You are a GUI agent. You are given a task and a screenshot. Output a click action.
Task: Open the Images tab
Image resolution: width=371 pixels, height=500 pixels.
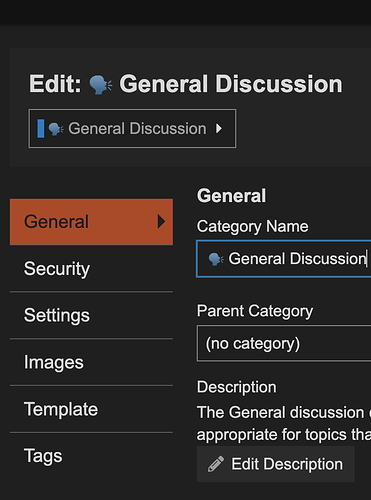tap(91, 362)
